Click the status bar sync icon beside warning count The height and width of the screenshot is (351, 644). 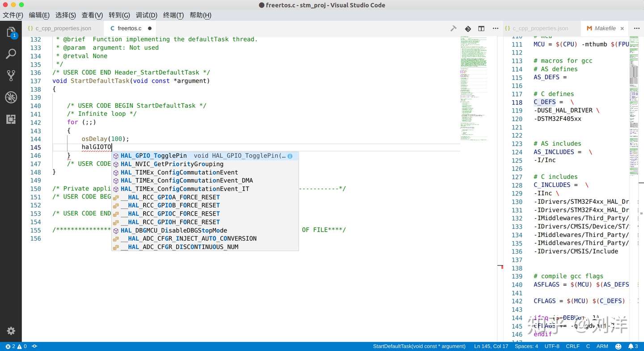(x=34, y=346)
